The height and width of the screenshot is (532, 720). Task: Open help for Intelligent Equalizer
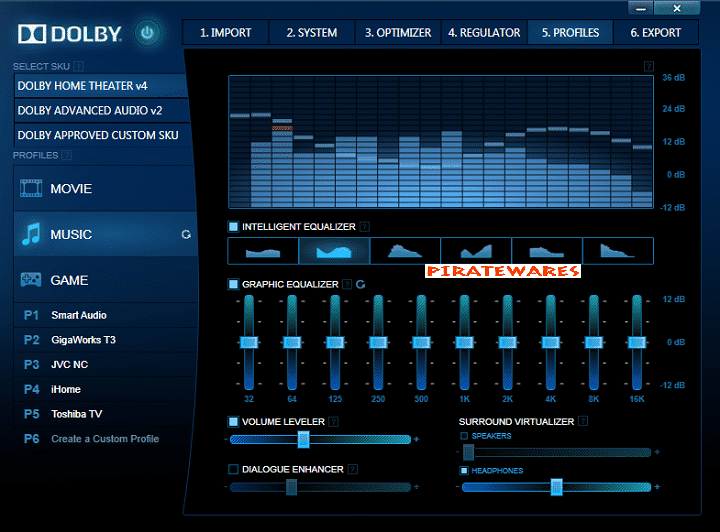[x=365, y=227]
